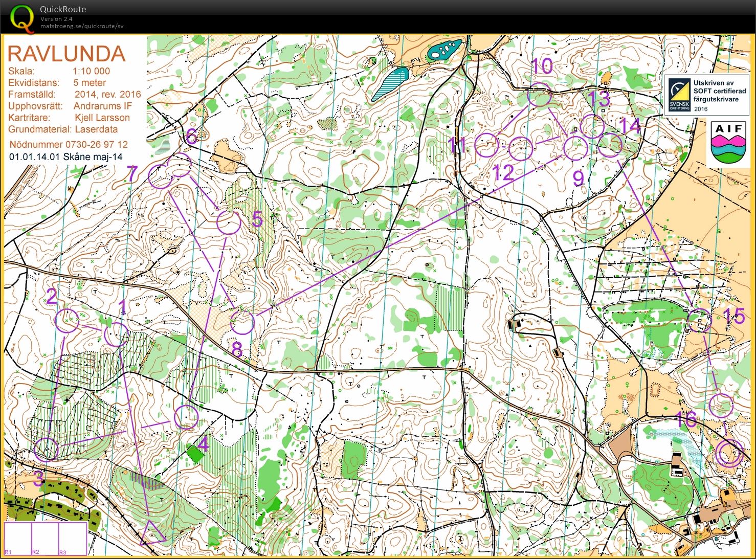This screenshot has height=559, width=756.
Task: Click the dotted teal pond at top
Action: [444, 49]
